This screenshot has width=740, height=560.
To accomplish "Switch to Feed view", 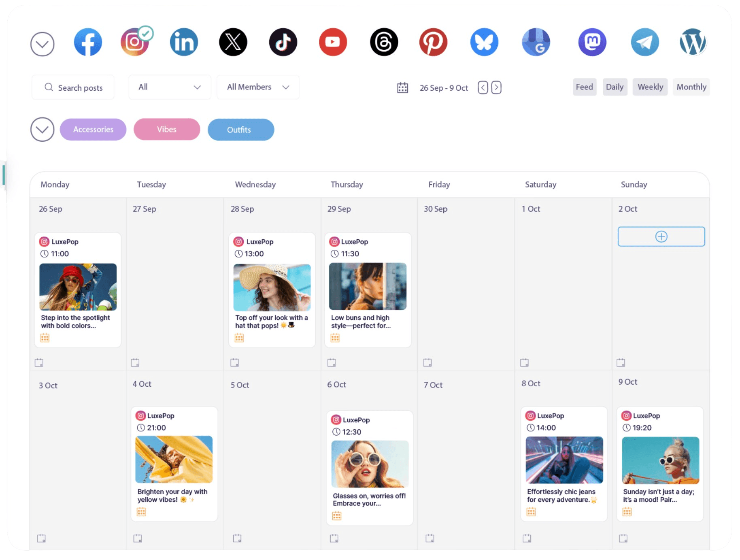I will coord(585,87).
